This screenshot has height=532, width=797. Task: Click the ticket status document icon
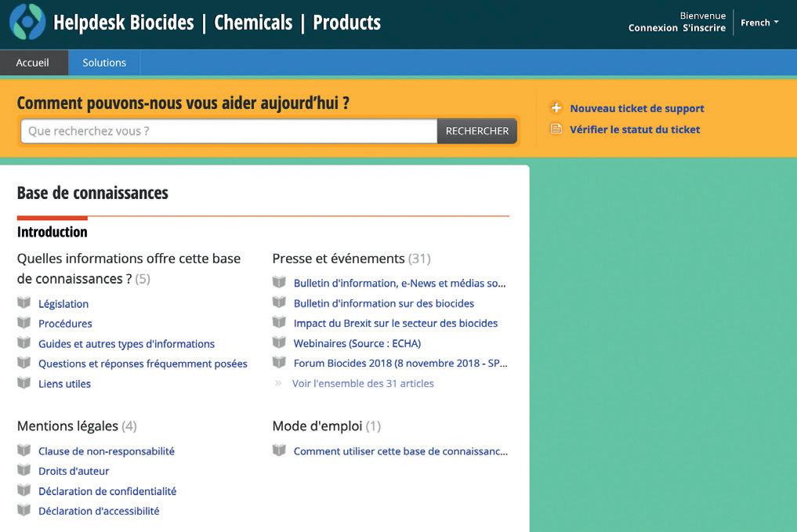[x=556, y=129]
